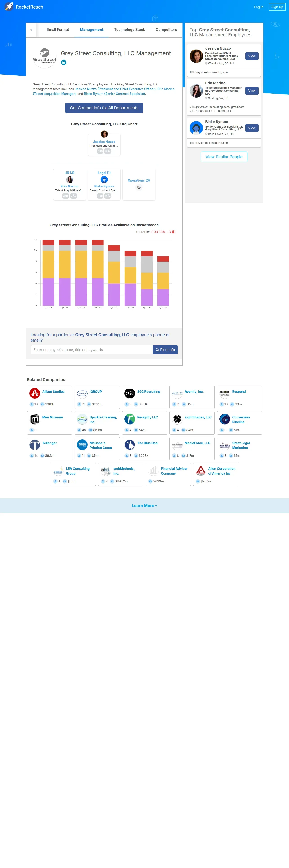This screenshot has width=289, height=868.
Task: Click the Sign Up button
Action: (277, 7)
